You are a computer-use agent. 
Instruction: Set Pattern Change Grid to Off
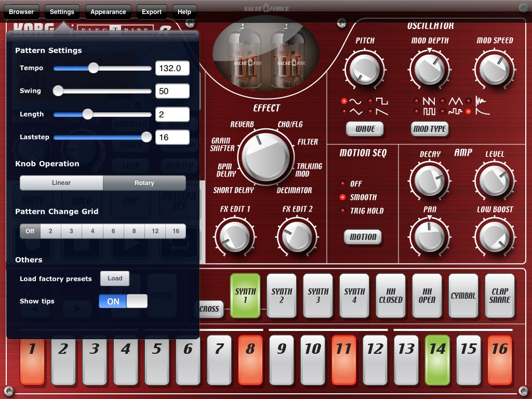pyautogui.click(x=30, y=231)
